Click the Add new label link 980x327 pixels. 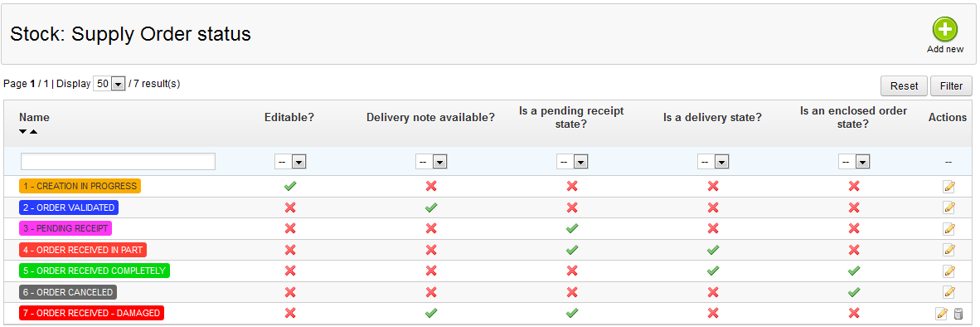[x=945, y=49]
